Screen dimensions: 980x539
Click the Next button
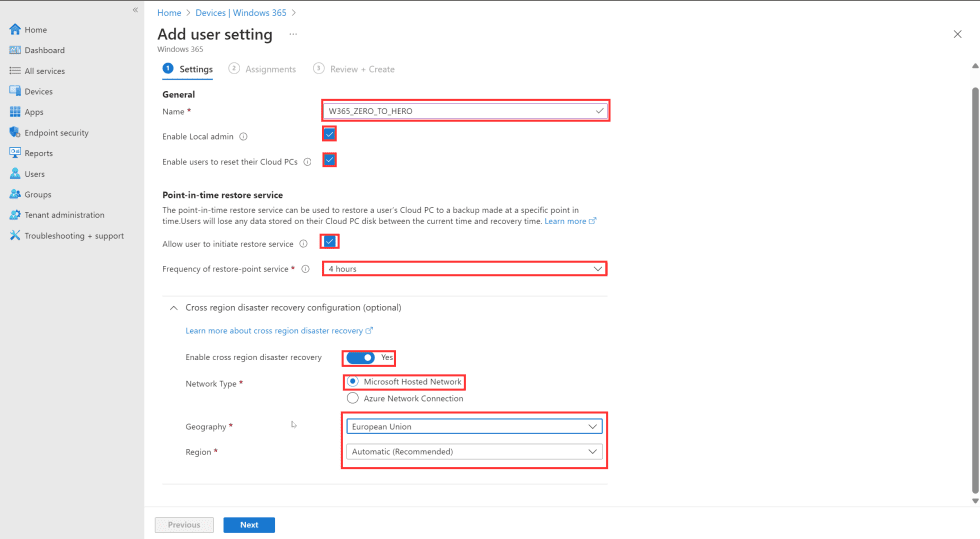[249, 525]
